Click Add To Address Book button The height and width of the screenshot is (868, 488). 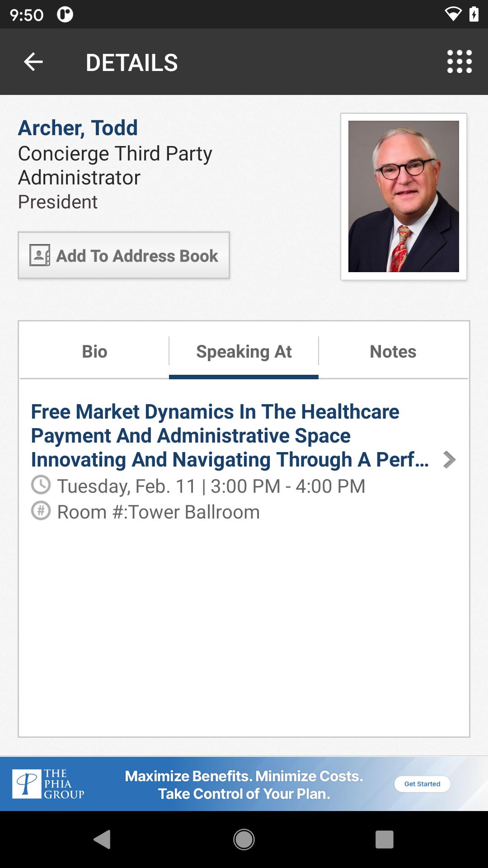coord(124,255)
